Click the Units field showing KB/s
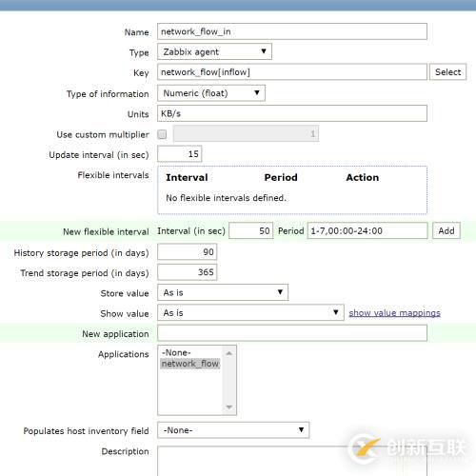The image size is (476, 476). tap(292, 113)
